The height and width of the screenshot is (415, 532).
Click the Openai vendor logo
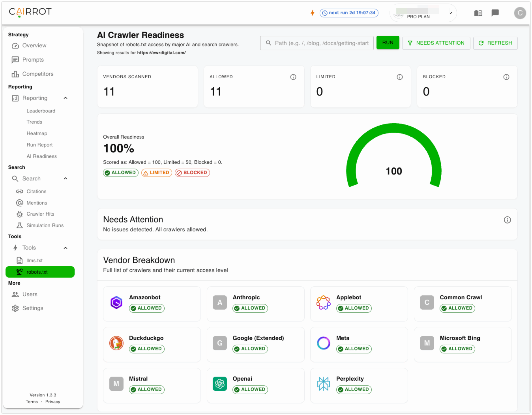coord(219,384)
